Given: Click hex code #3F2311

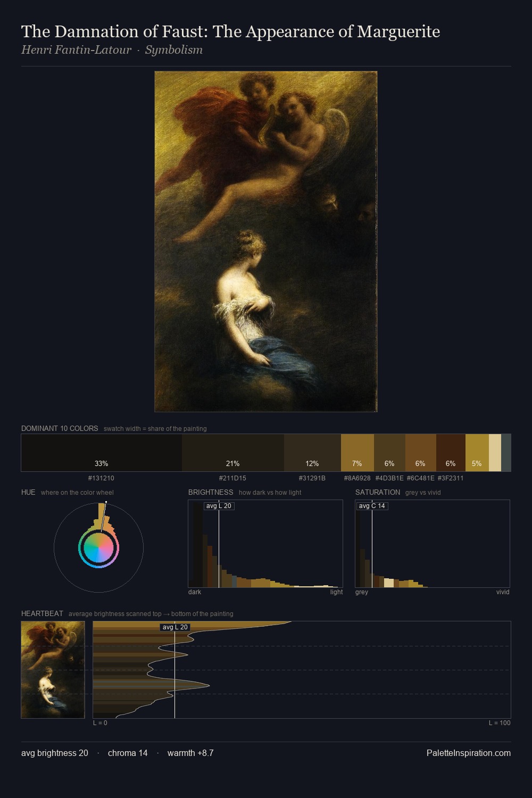Looking at the screenshot, I should pos(451,478).
